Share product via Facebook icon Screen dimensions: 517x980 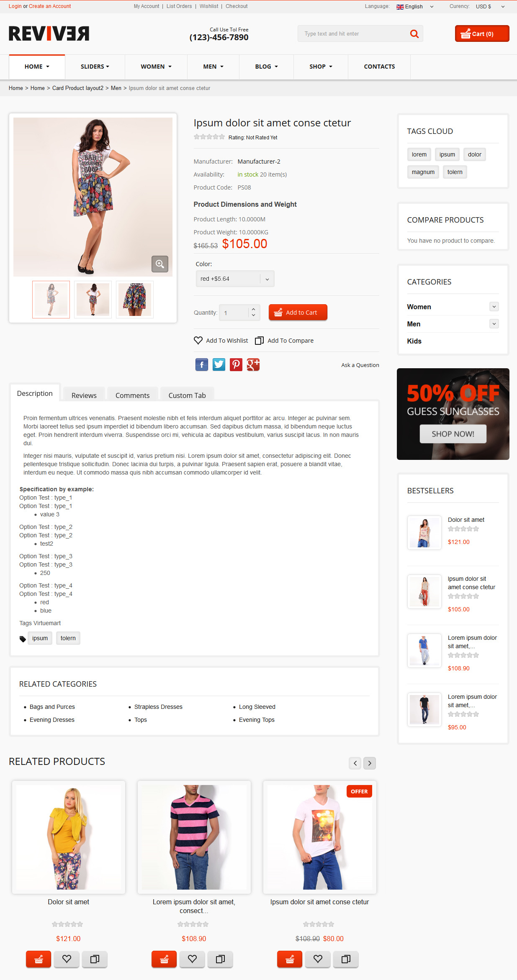point(202,364)
